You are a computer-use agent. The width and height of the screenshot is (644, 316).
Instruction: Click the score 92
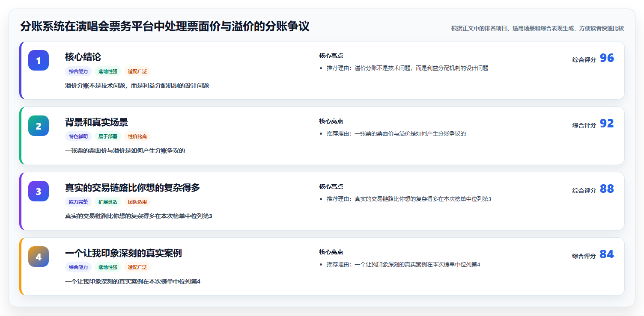coord(607,124)
